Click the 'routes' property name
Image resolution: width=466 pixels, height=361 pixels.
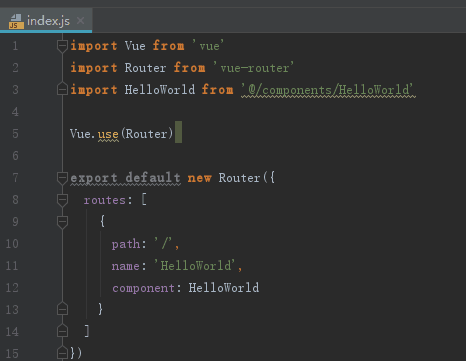click(x=104, y=200)
